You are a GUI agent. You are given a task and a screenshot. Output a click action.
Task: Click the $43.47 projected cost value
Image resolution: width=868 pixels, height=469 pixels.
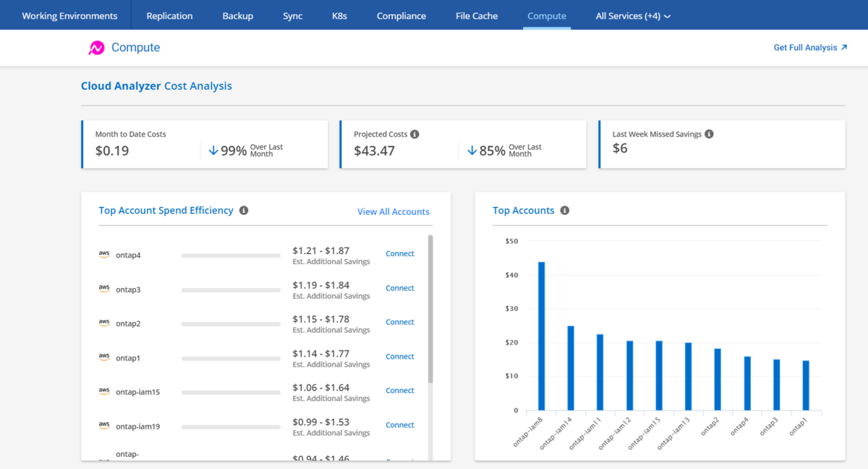(x=375, y=151)
